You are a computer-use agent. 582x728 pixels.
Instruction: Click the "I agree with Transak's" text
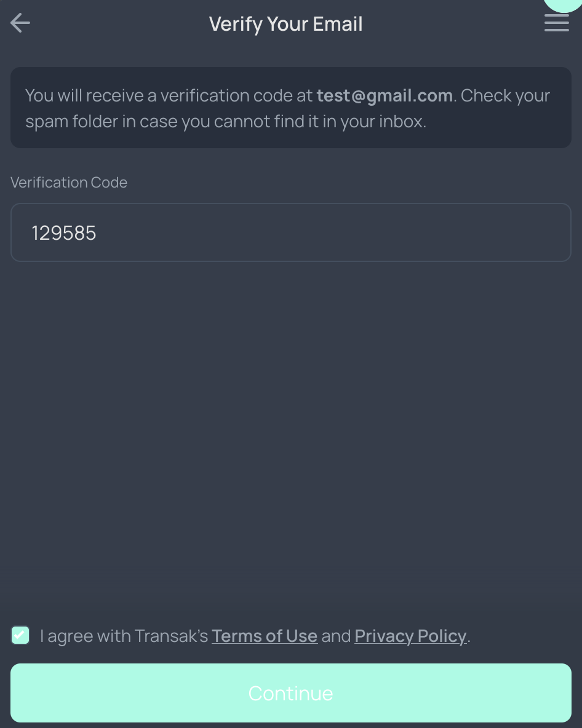pos(124,636)
